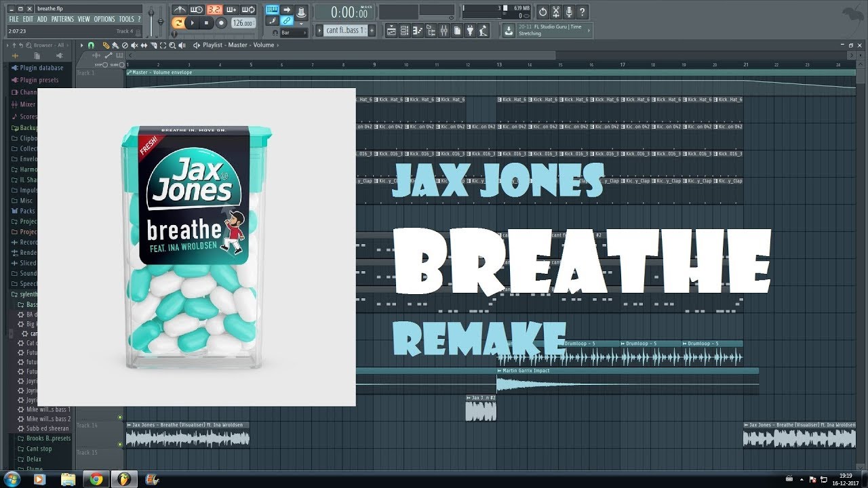
Task: Open the Channel rack view icon
Action: pyautogui.click(x=404, y=30)
